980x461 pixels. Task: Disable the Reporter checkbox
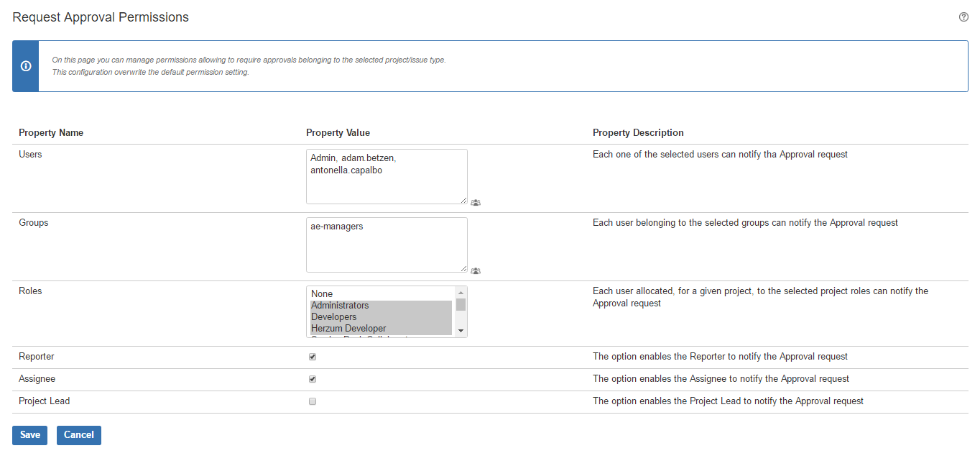click(x=313, y=357)
